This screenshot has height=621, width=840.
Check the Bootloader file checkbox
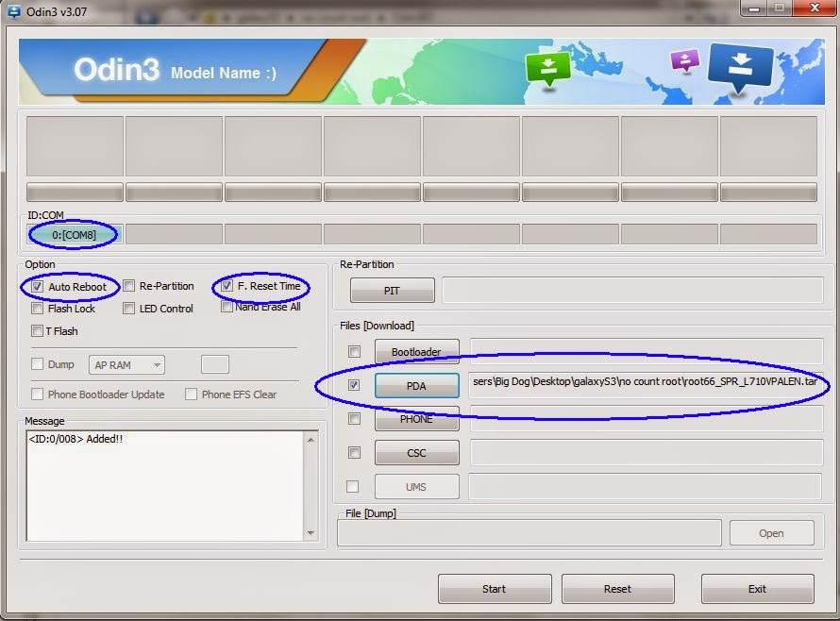(x=354, y=351)
